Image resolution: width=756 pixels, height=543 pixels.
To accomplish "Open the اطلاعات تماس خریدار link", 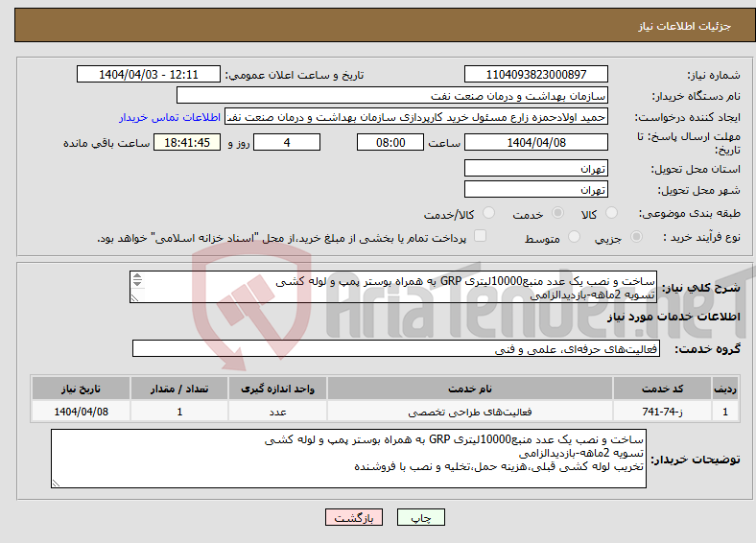I will tap(170, 117).
